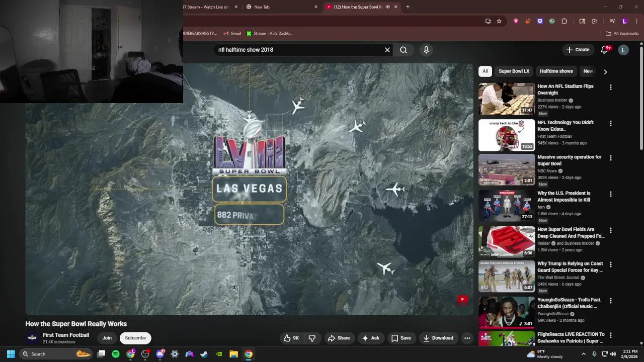The height and width of the screenshot is (362, 644).
Task: Open the Windows Start menu
Action: [11, 354]
